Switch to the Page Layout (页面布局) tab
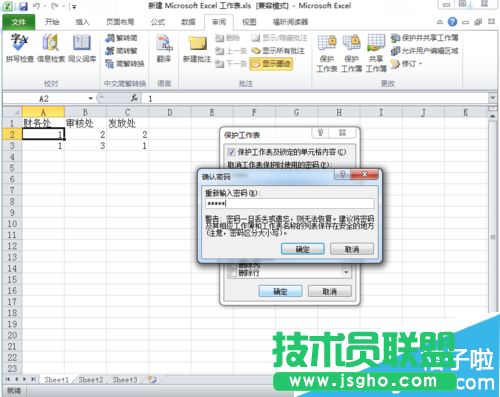 pos(120,22)
